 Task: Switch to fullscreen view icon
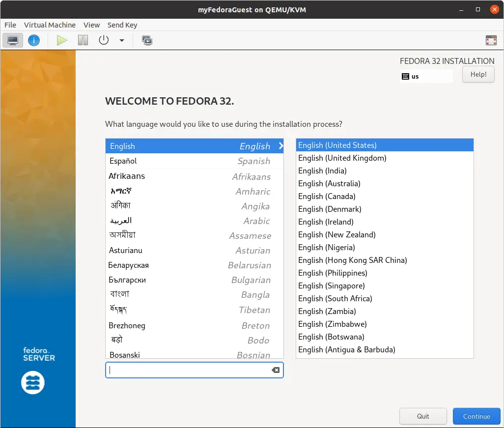(491, 40)
